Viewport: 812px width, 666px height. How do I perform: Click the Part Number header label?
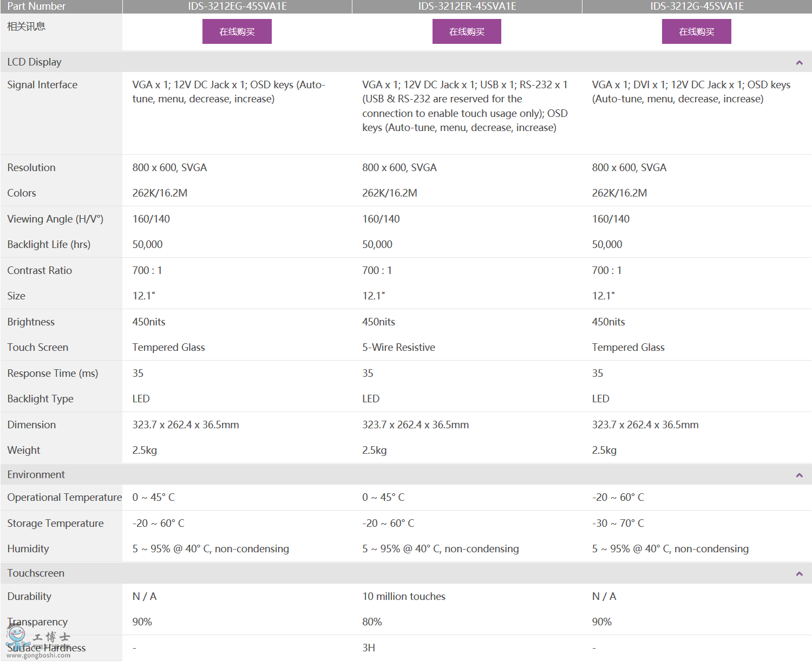[x=36, y=6]
